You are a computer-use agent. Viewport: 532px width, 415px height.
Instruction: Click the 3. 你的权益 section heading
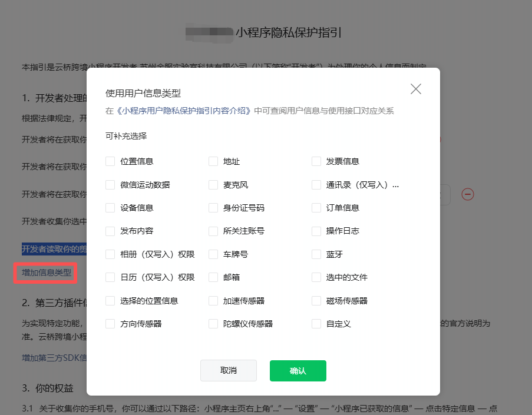pos(48,388)
